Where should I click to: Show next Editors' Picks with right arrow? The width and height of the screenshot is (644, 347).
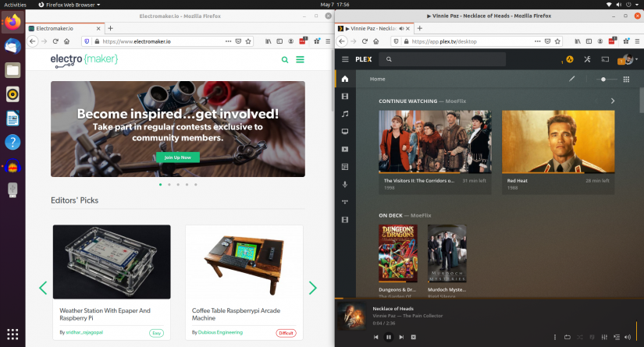click(x=313, y=288)
